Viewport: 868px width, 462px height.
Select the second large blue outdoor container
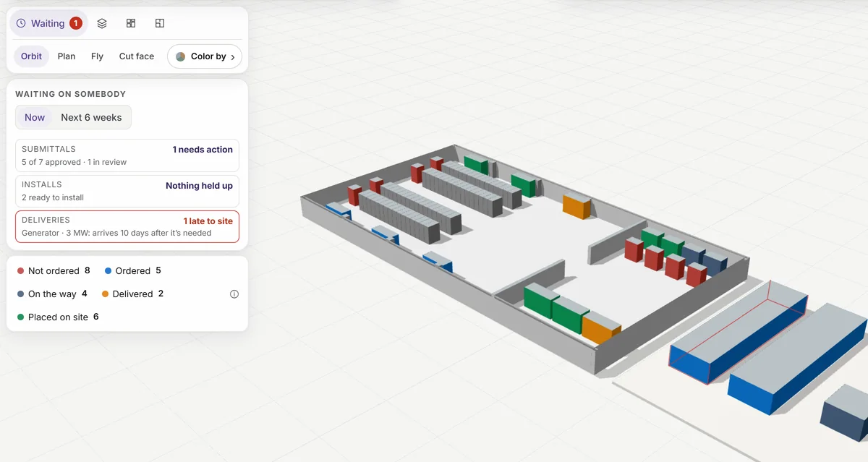click(796, 359)
